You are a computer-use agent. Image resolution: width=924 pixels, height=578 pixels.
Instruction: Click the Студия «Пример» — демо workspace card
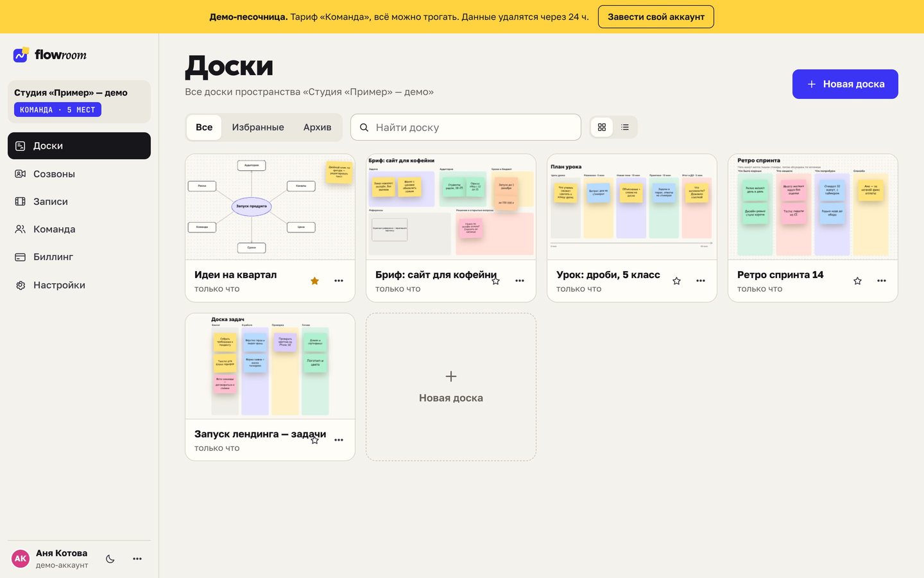(79, 101)
